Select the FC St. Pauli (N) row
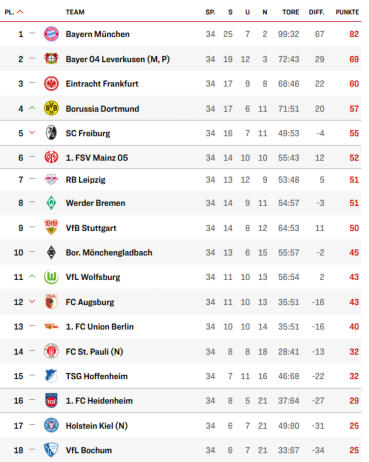369x462 pixels. click(x=181, y=351)
